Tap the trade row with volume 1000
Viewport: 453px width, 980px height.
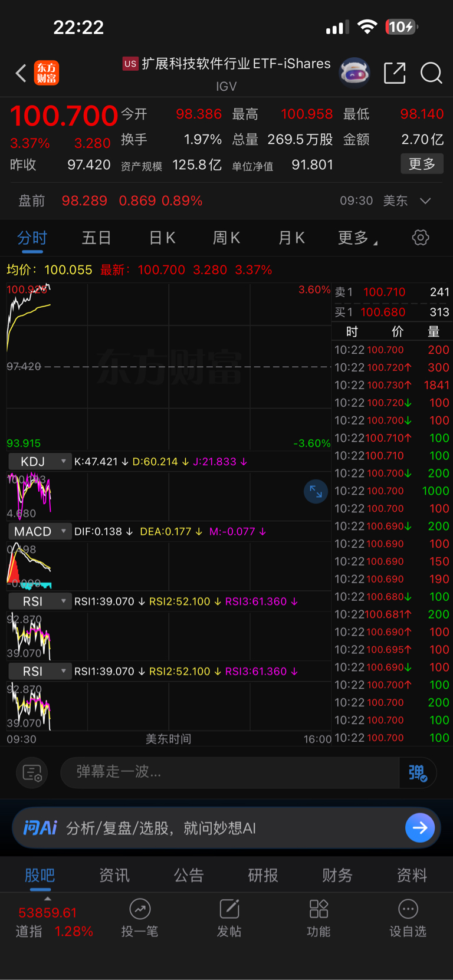click(392, 491)
